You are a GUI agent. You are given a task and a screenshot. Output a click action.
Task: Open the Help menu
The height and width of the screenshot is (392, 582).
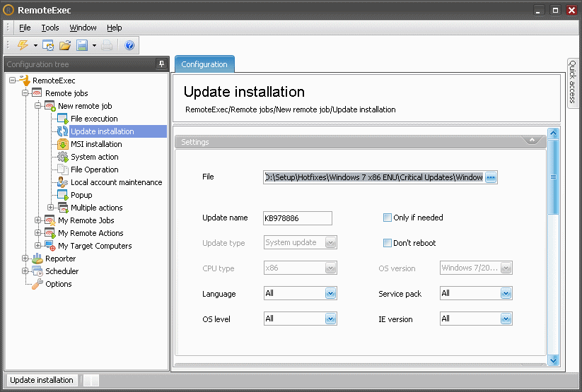point(115,28)
